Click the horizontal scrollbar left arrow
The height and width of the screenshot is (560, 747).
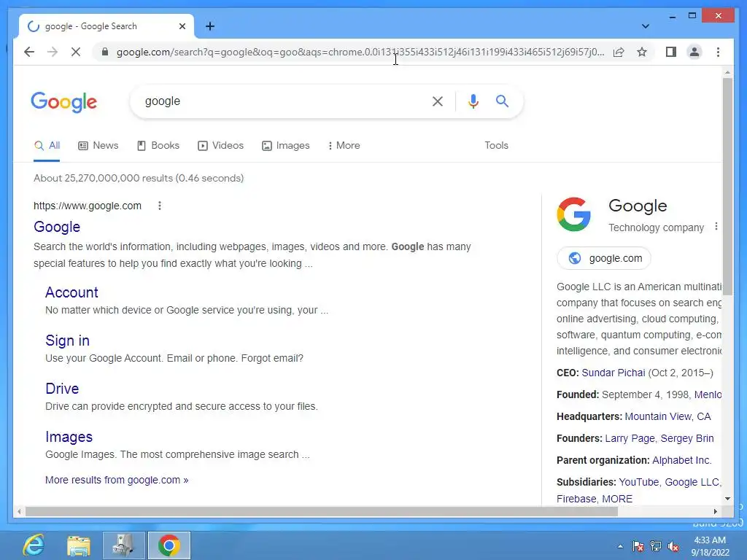tap(19, 511)
